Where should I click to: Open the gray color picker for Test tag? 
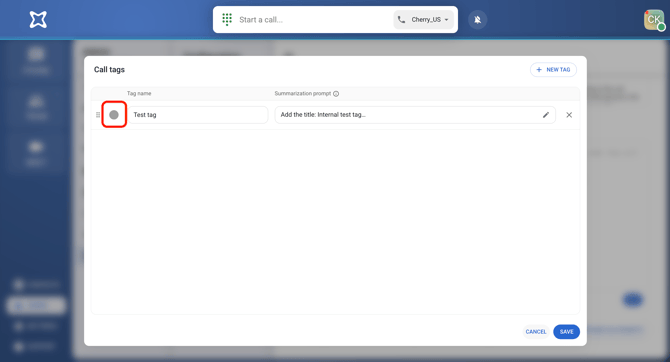[x=114, y=115]
